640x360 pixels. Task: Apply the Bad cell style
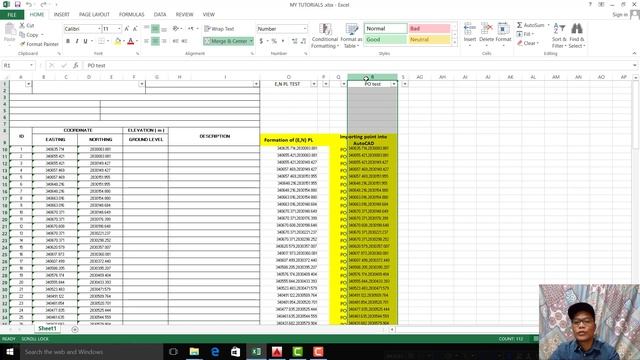tap(429, 29)
